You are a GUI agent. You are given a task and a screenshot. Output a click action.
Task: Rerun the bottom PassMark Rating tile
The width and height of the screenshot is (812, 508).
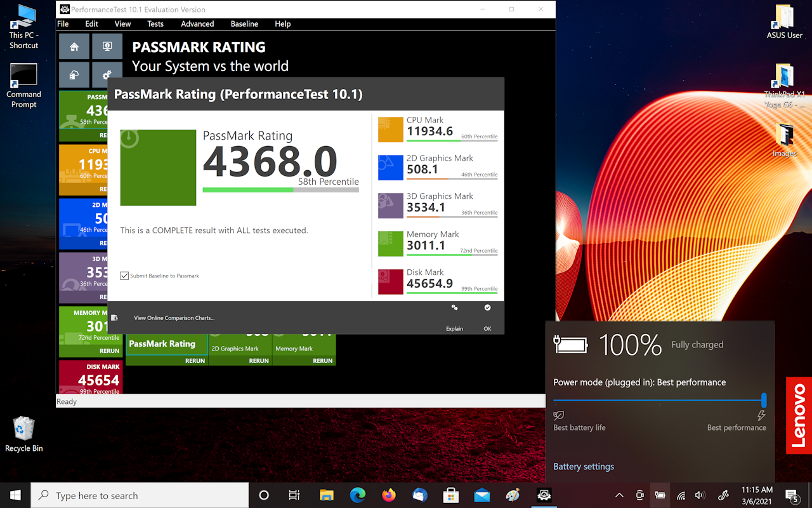coord(195,361)
